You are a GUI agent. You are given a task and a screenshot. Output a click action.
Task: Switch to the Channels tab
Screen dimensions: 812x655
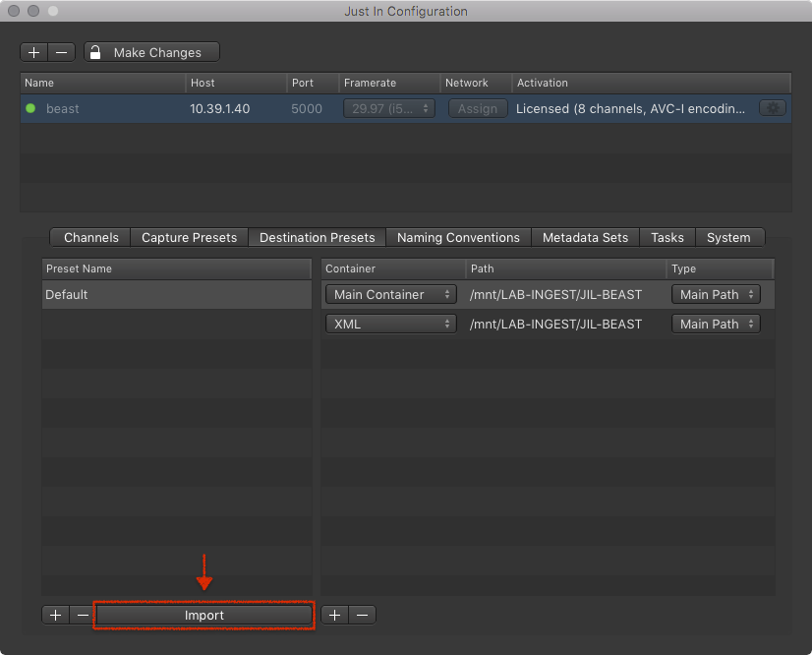point(90,237)
